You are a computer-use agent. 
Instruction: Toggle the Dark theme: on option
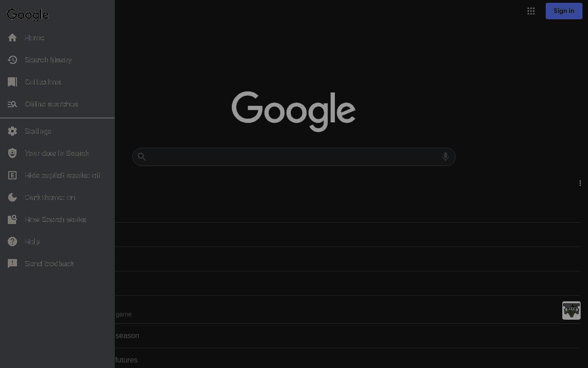(57, 197)
